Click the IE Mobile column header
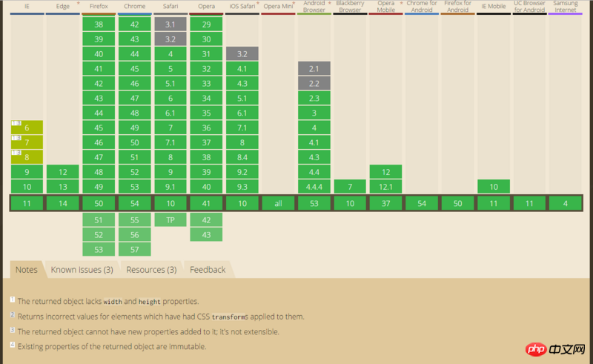 [494, 7]
